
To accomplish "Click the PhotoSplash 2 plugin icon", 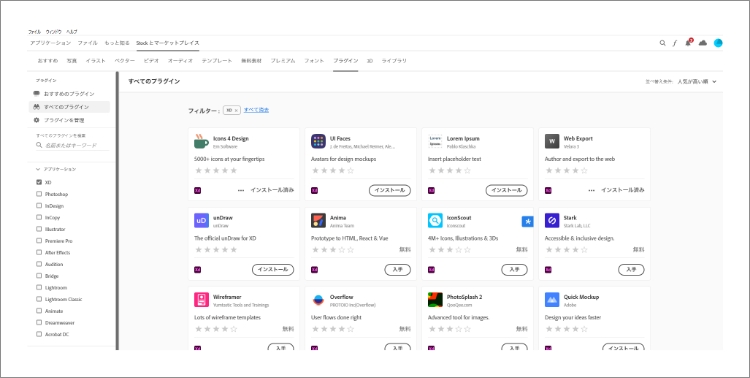I will 435,300.
